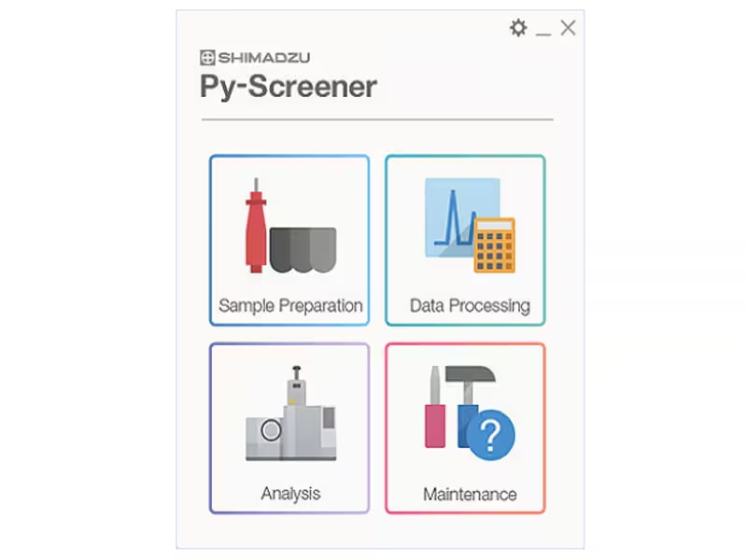Open settings via the gear icon
The width and height of the screenshot is (747, 560).
pyautogui.click(x=518, y=28)
